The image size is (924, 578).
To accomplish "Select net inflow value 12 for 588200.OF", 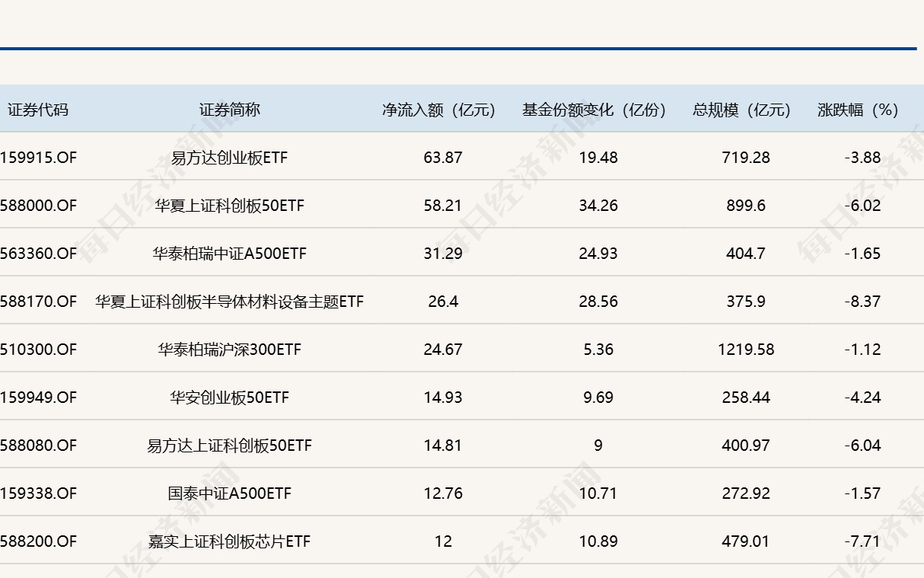I will 443,541.
